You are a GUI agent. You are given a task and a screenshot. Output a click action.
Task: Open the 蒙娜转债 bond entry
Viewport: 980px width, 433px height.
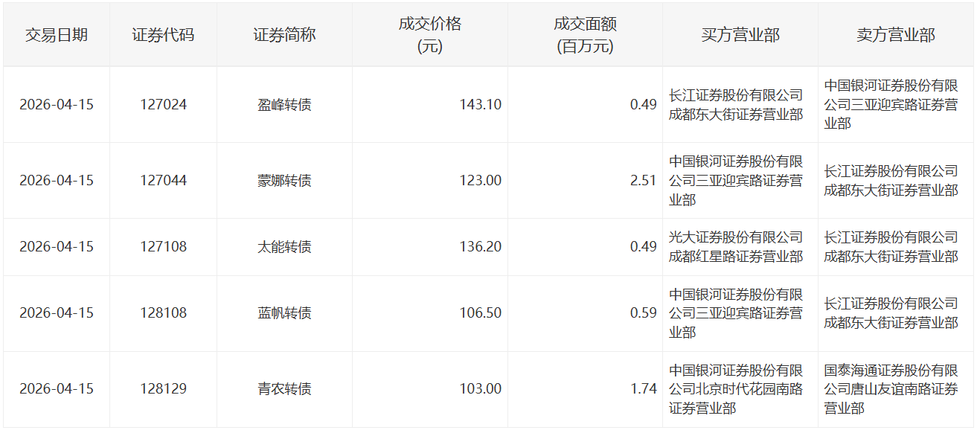284,181
